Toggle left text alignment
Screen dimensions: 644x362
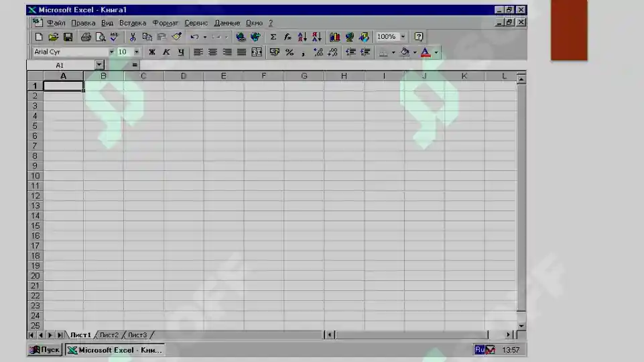[198, 52]
